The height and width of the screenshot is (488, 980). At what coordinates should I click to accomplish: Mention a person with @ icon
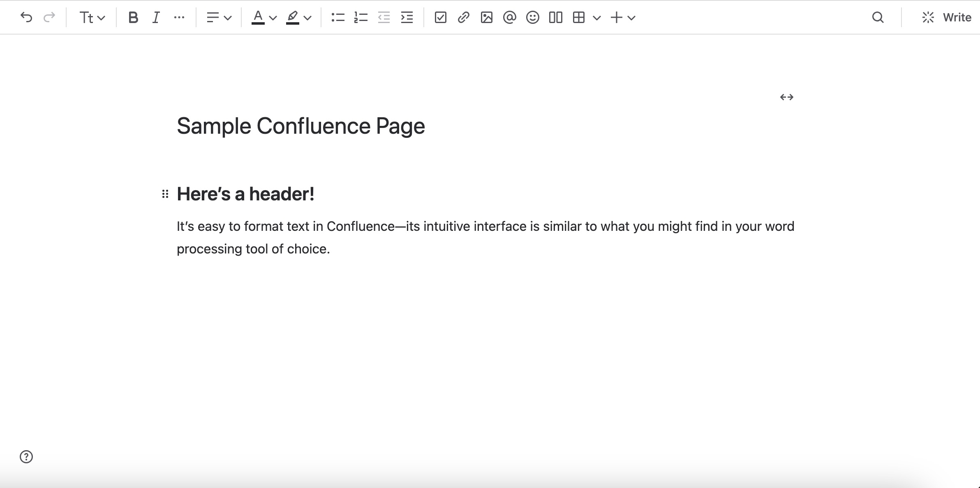[510, 17]
